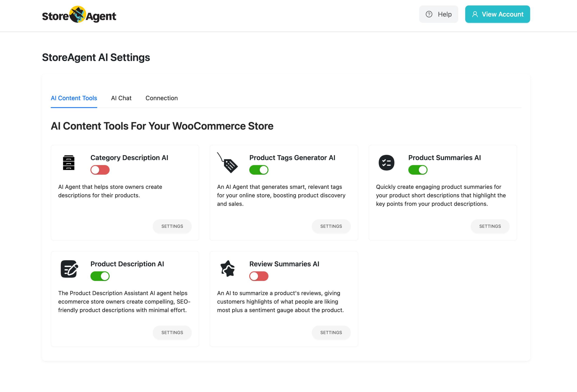
Task: Click the Product Summaries checklist icon
Action: click(386, 163)
